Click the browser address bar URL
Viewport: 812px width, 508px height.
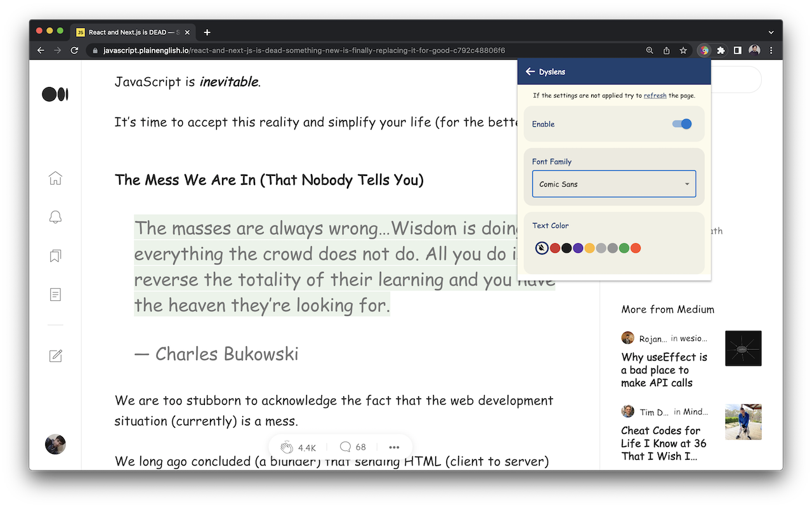pyautogui.click(x=304, y=50)
